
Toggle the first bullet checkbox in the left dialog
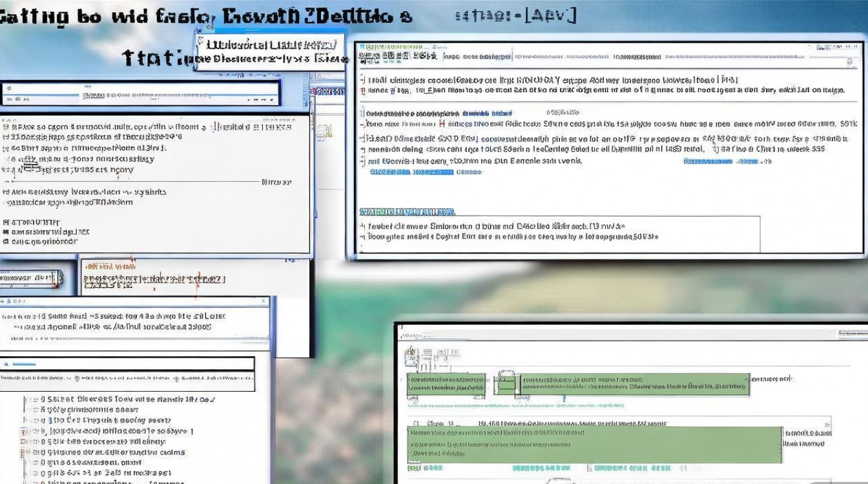point(6,127)
